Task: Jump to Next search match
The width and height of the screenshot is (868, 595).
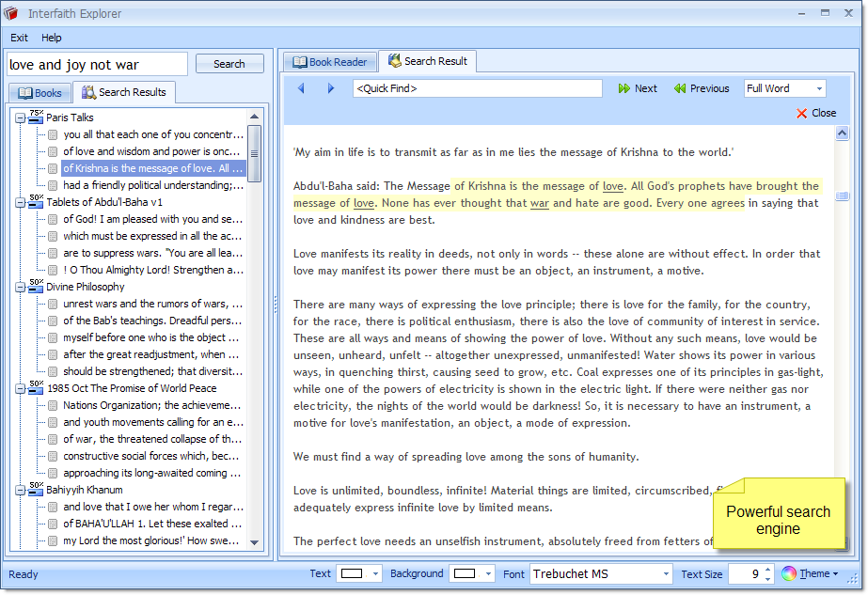Action: pyautogui.click(x=638, y=88)
